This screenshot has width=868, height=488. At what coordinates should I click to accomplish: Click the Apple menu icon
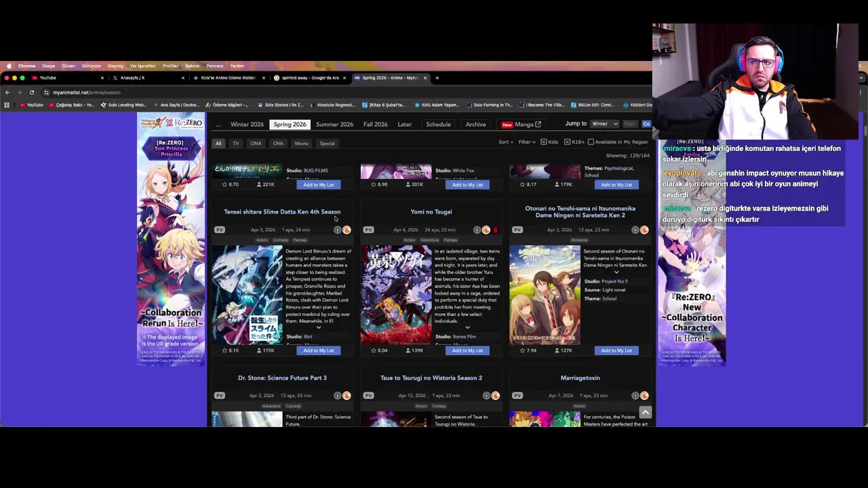[9, 66]
